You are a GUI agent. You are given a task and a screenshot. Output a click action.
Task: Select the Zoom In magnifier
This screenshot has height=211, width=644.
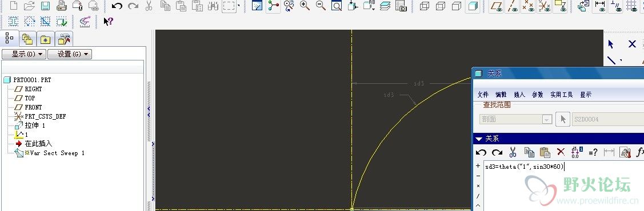[305, 6]
